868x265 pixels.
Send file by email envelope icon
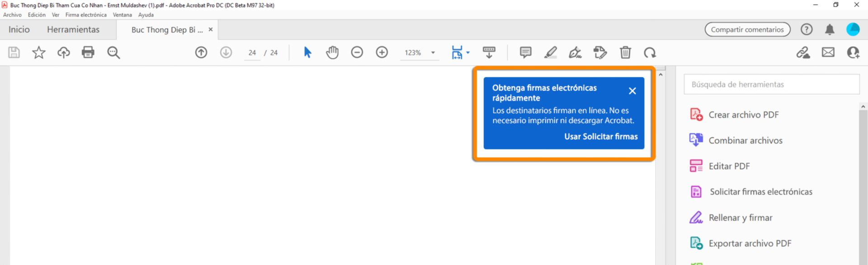tap(828, 52)
